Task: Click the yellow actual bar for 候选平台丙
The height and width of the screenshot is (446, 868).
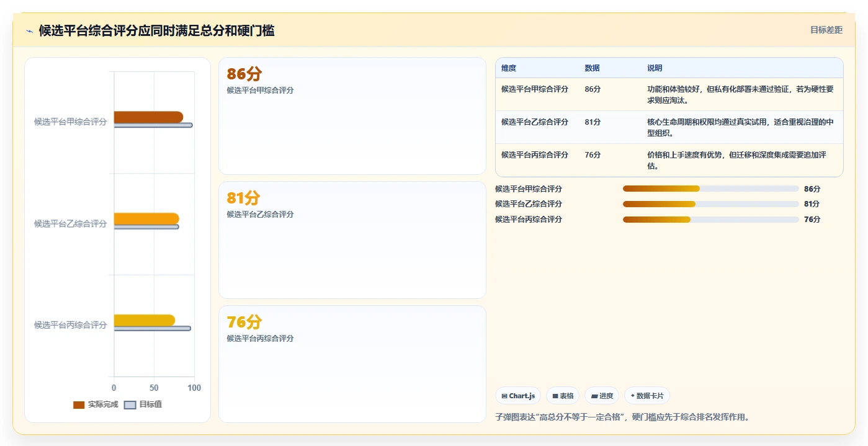Action: click(145, 320)
